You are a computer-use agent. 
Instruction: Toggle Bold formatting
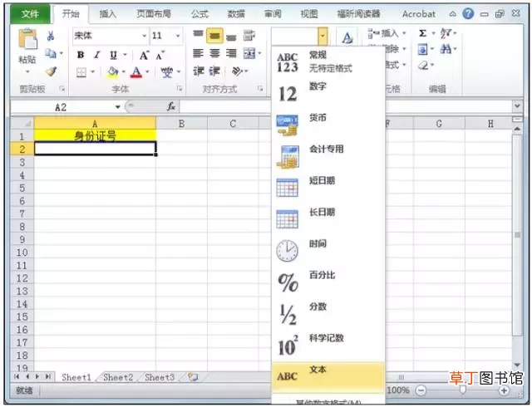[x=81, y=55]
